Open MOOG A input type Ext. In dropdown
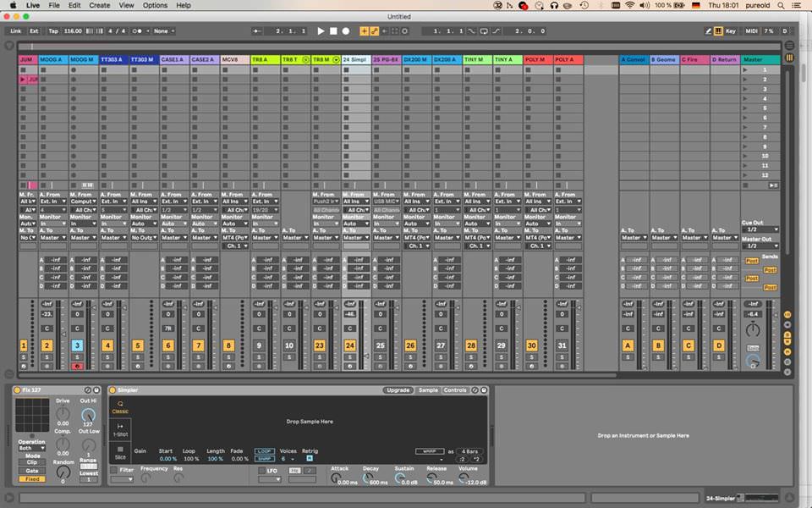The width and height of the screenshot is (812, 508). tap(52, 202)
